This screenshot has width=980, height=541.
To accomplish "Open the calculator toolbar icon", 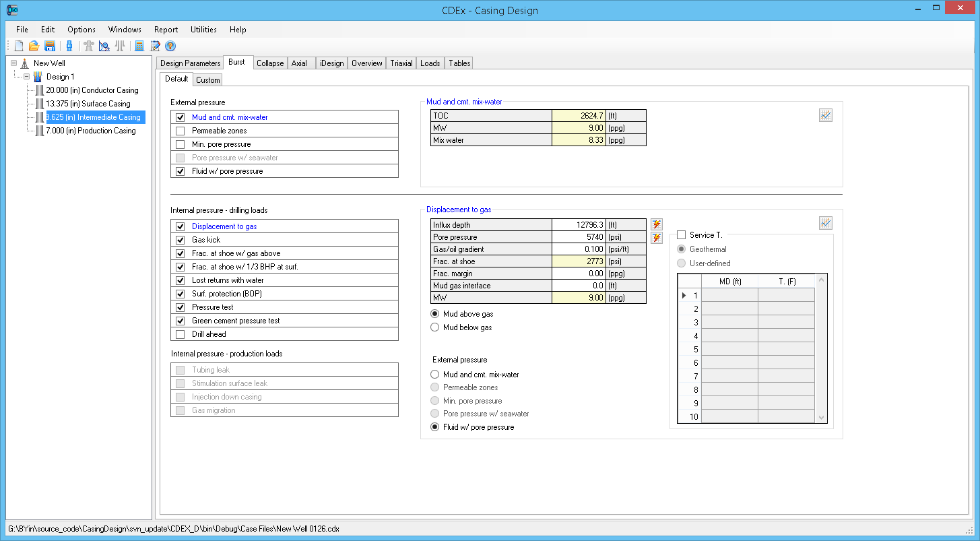I will tap(139, 46).
